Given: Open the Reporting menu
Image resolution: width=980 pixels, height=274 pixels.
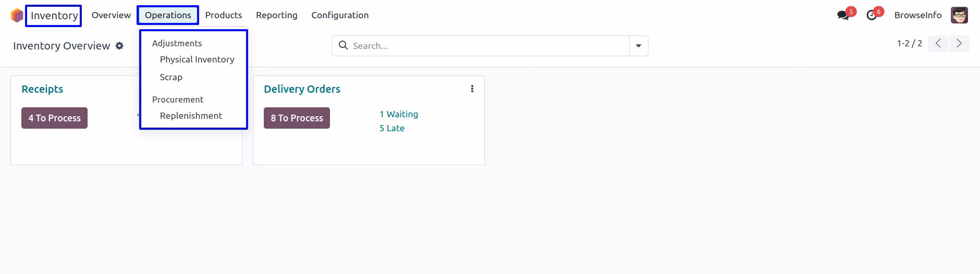Looking at the screenshot, I should pyautogui.click(x=277, y=15).
